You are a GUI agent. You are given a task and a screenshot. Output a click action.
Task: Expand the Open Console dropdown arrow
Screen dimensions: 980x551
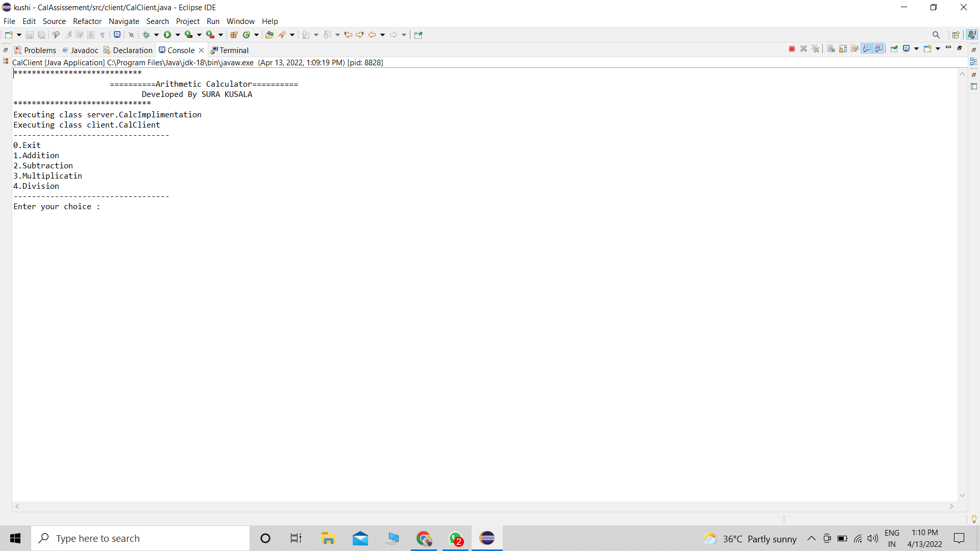(938, 49)
